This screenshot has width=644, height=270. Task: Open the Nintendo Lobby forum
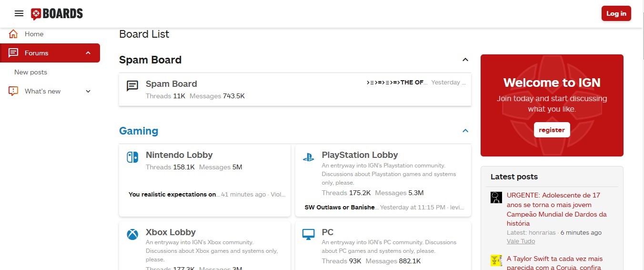click(179, 155)
